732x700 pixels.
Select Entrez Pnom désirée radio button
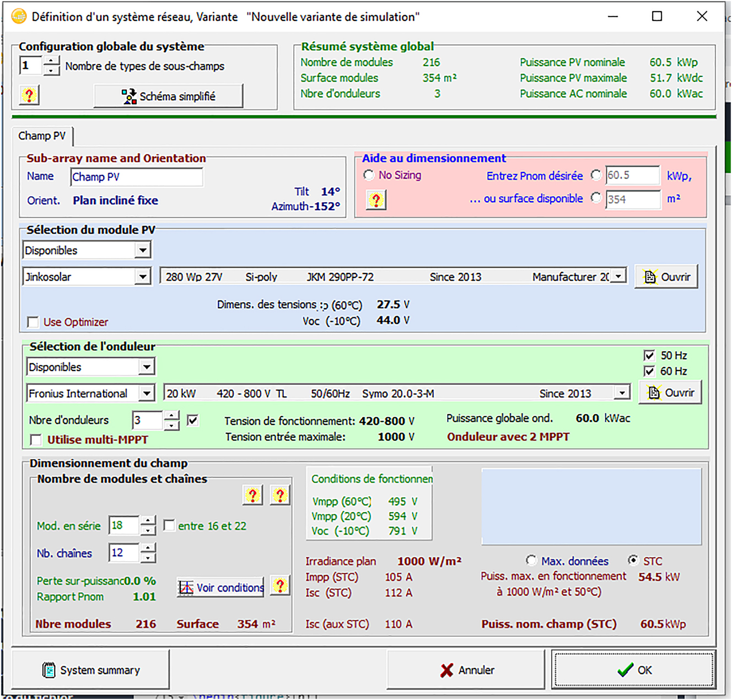(x=596, y=175)
